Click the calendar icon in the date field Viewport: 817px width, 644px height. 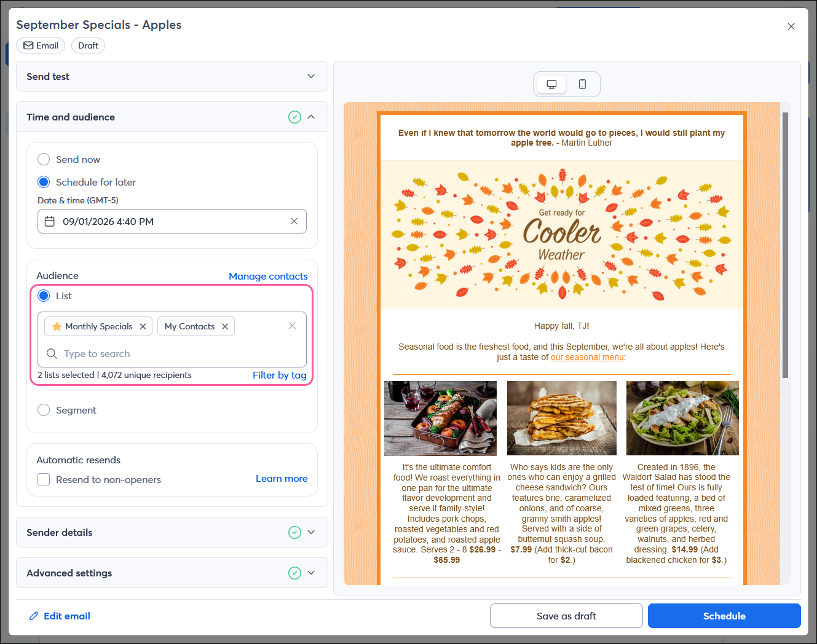[50, 221]
